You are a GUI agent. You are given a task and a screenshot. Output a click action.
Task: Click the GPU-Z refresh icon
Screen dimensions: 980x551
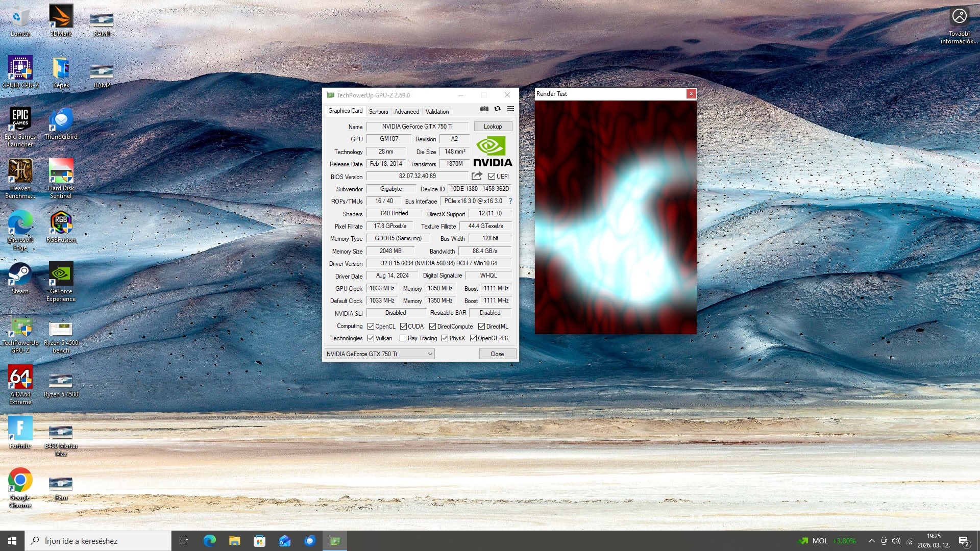[x=497, y=109]
